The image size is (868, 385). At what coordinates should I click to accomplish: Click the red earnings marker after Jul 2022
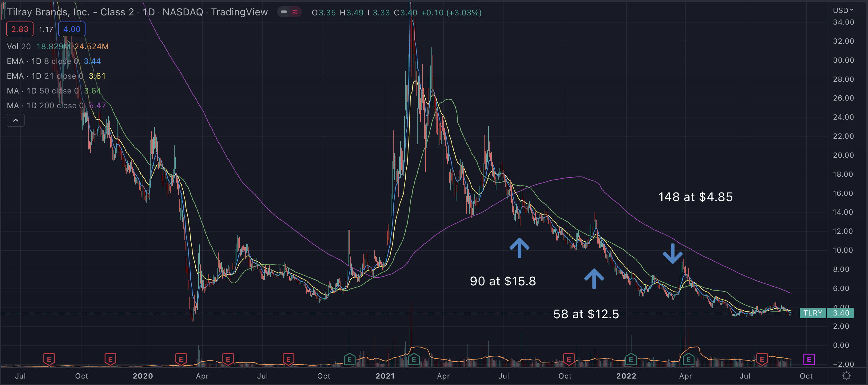tap(762, 359)
